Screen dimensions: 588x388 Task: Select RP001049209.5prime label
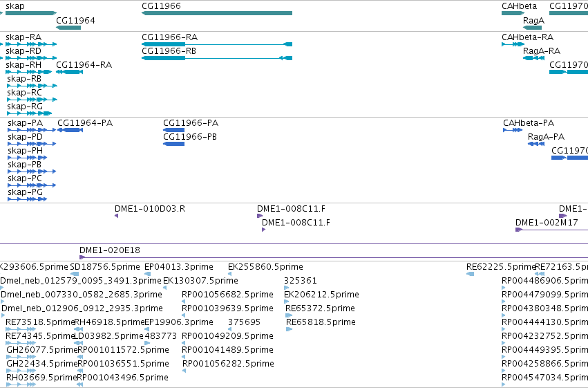point(227,337)
